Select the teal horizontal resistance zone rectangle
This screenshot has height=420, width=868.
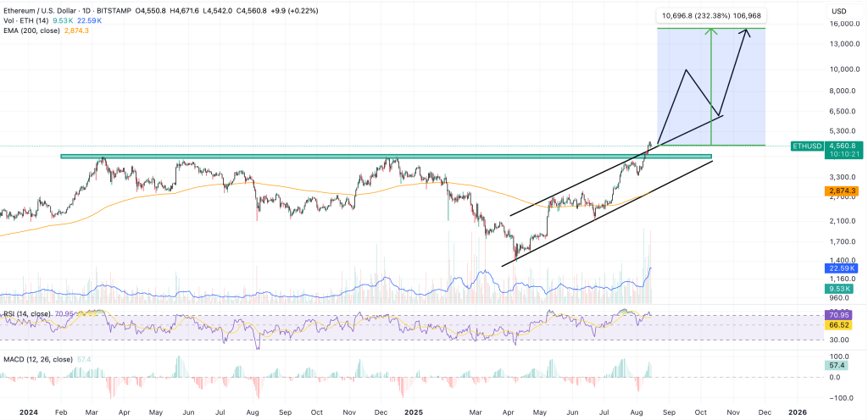click(x=339, y=156)
